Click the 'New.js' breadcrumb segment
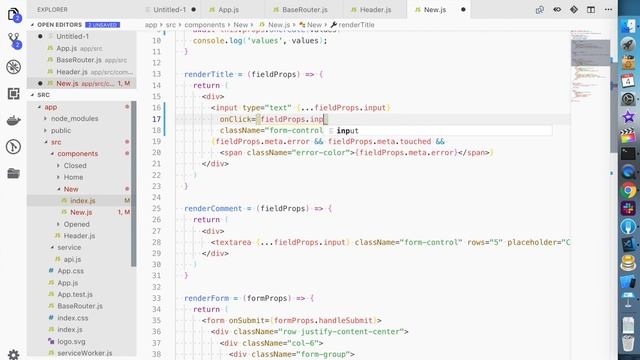Image resolution: width=640 pixels, height=360 pixels. click(279, 25)
